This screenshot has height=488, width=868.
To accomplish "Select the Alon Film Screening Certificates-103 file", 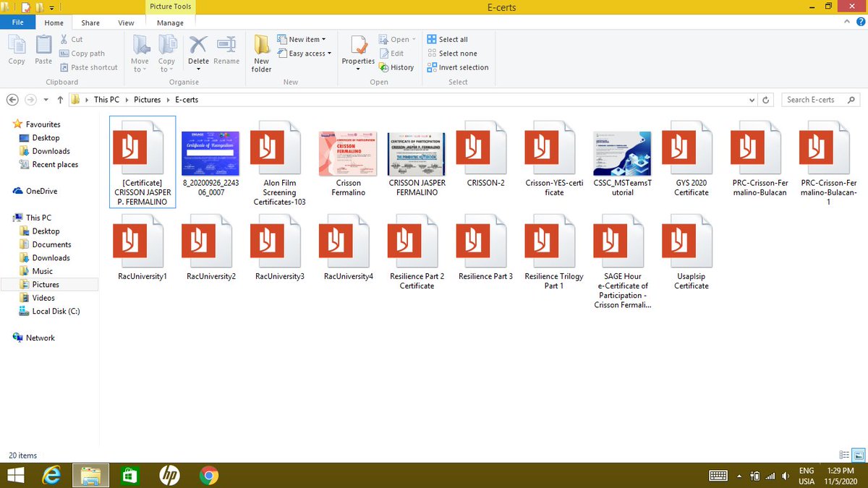I will (x=279, y=163).
